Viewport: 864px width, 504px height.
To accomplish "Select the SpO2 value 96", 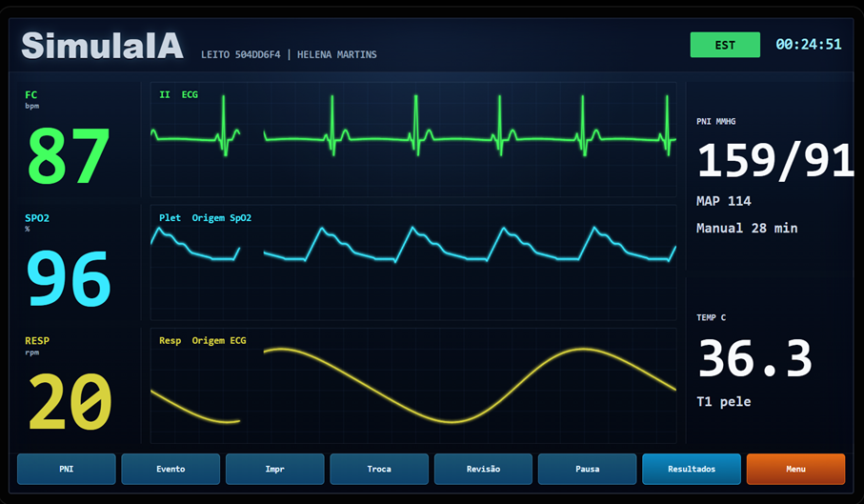I will click(x=69, y=278).
